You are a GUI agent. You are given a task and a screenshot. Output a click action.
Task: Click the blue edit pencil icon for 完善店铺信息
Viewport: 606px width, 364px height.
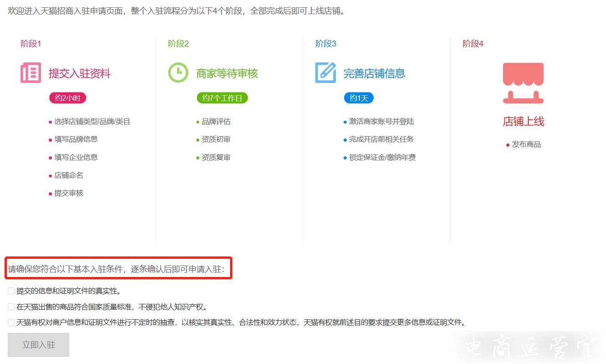(325, 73)
